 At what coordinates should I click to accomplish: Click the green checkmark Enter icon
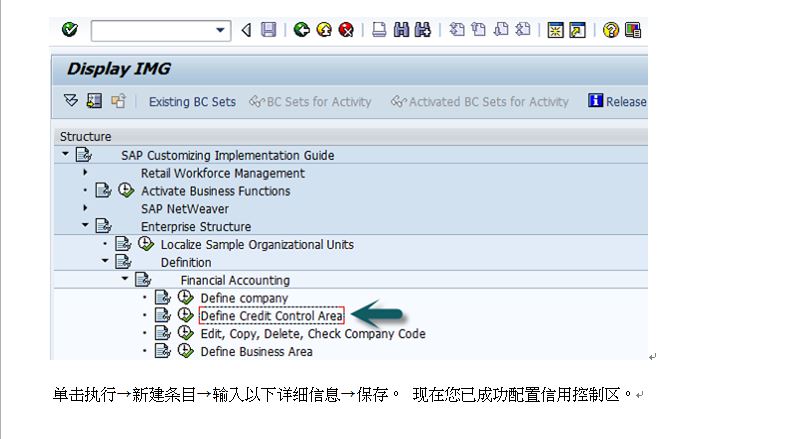(x=70, y=30)
